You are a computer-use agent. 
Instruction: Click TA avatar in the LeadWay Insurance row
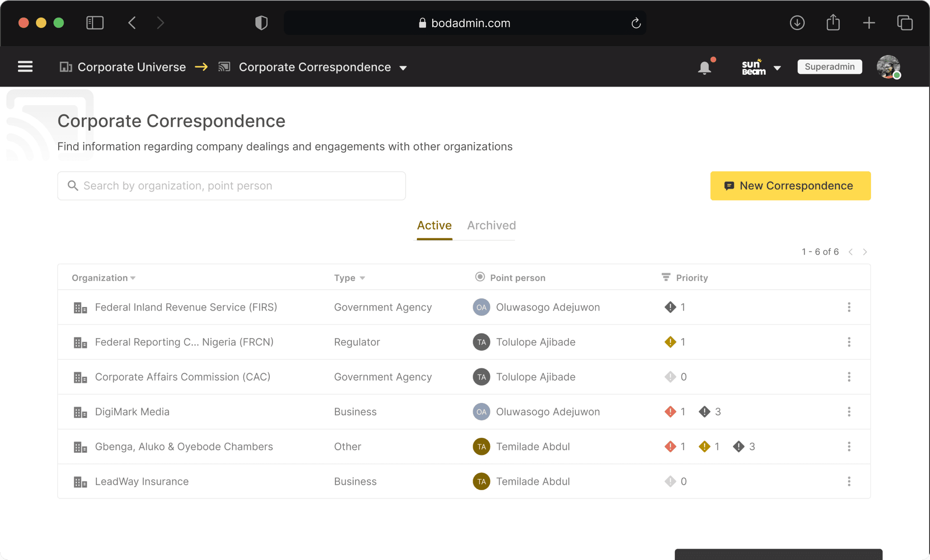coord(481,481)
